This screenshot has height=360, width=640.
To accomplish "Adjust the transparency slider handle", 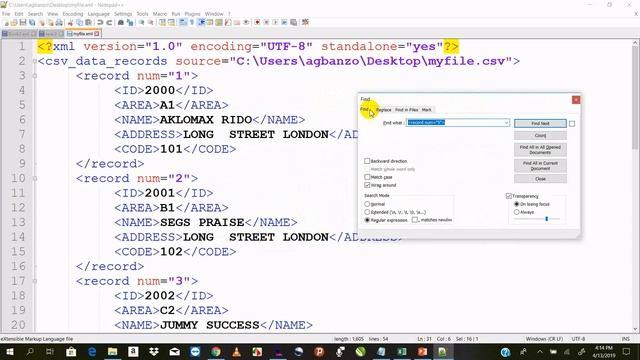I will point(547,219).
